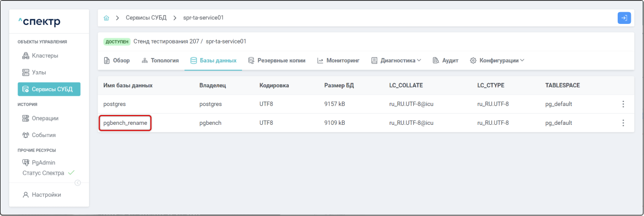Click the 9109 kB size value

click(x=335, y=123)
